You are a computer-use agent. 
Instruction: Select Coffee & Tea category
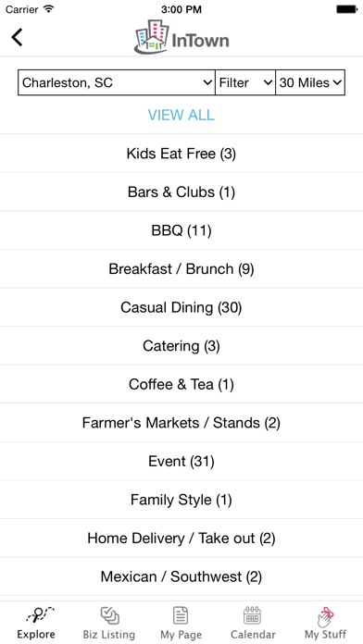[x=181, y=384]
